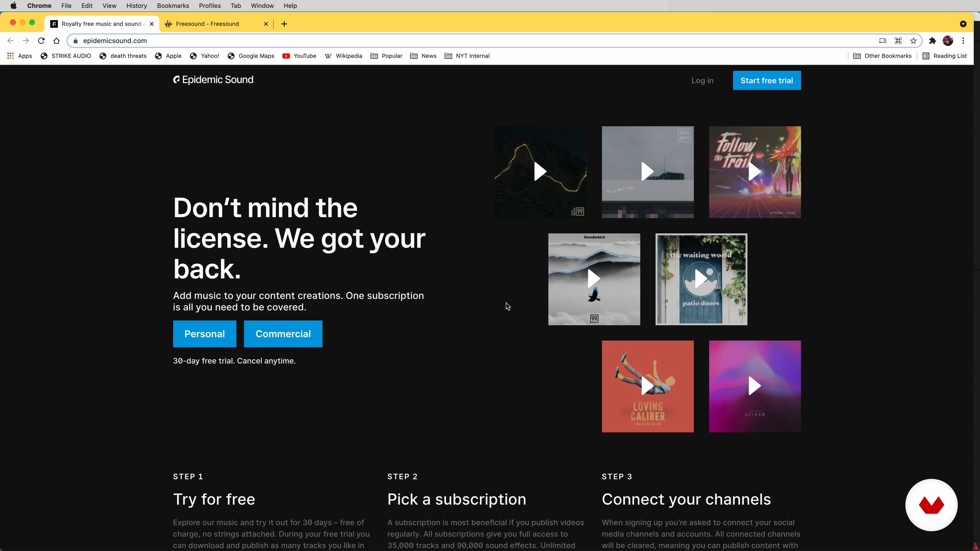Open the Reading List
Image resolution: width=980 pixels, height=551 pixels.
(x=945, y=56)
